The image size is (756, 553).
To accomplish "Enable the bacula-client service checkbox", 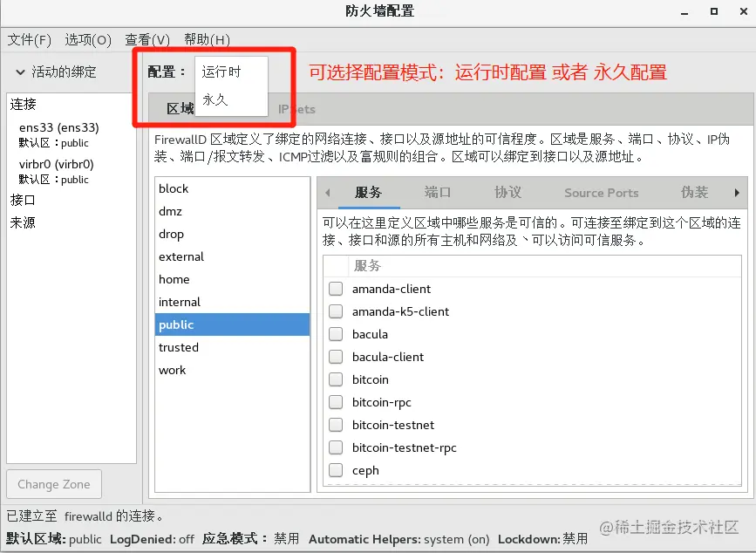I will coord(336,357).
